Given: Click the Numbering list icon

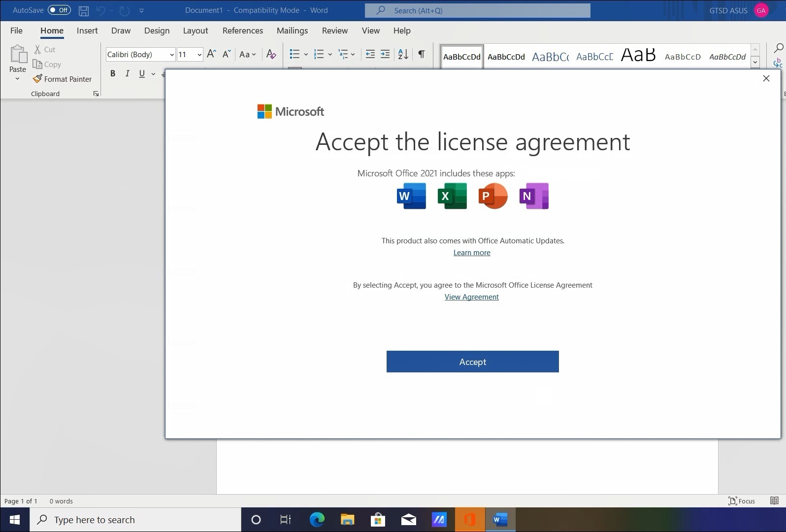Looking at the screenshot, I should pos(319,54).
